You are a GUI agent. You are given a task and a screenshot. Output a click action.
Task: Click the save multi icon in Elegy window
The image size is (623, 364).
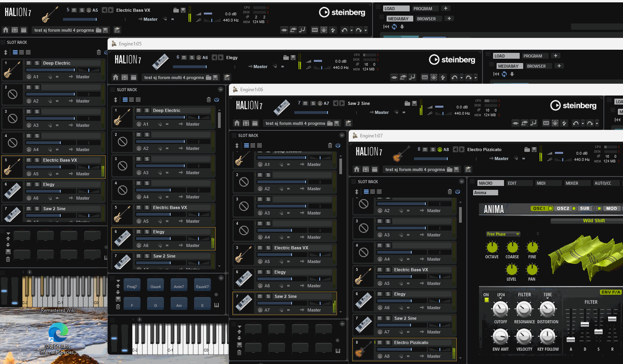coord(215,77)
